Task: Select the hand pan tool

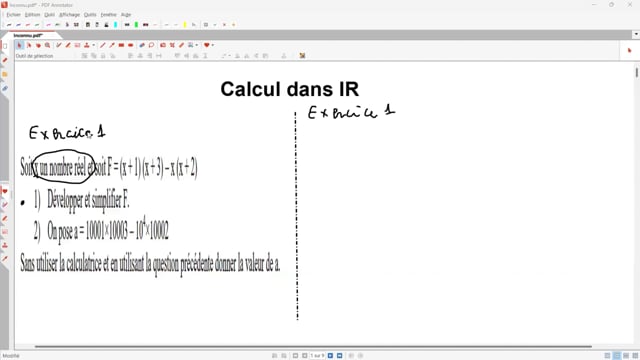Action: tap(38, 45)
